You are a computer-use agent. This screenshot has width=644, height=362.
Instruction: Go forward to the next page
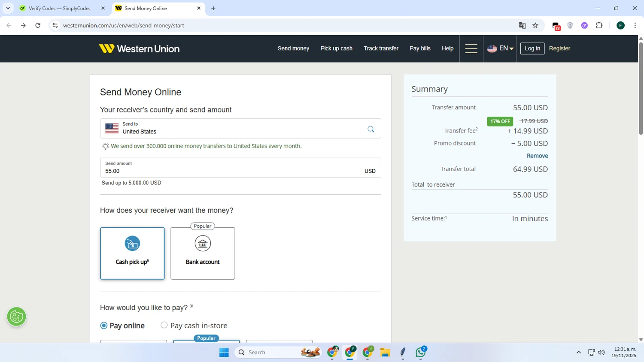pos(23,25)
